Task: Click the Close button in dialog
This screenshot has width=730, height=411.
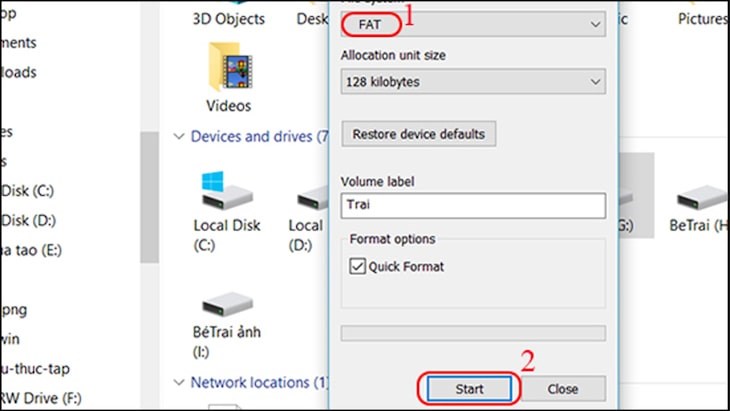Action: tap(562, 388)
